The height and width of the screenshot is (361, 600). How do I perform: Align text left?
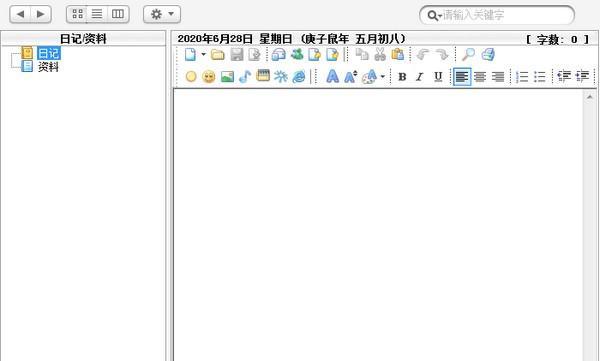pos(462,77)
